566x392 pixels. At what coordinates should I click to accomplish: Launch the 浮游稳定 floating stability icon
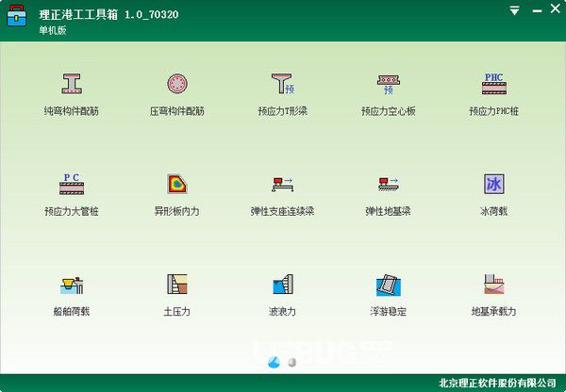pyautogui.click(x=389, y=285)
